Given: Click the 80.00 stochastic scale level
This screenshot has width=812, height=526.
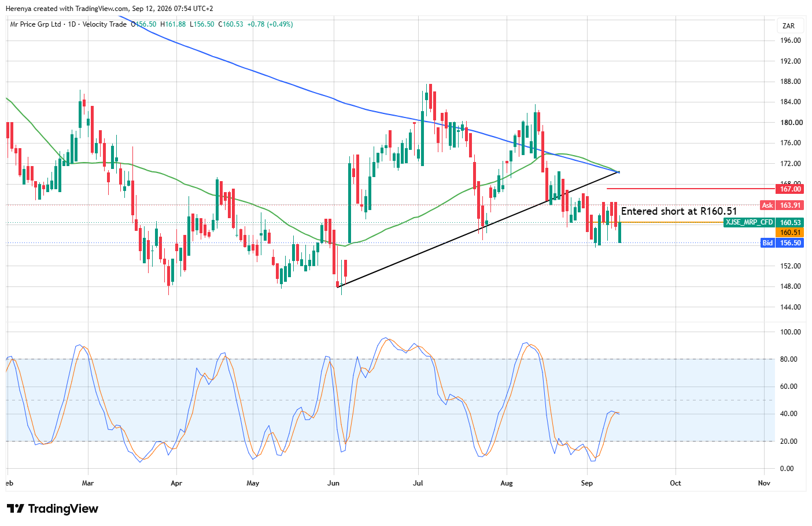Looking at the screenshot, I should (789, 359).
